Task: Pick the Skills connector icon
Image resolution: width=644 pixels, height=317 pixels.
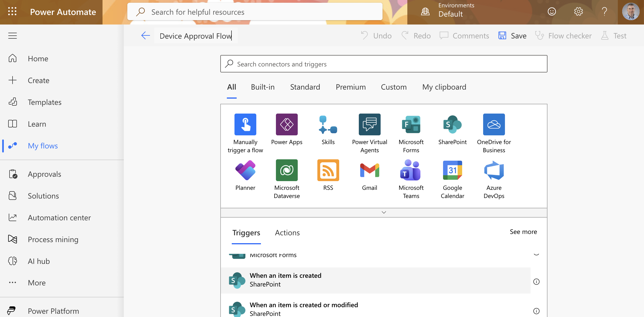Action: coord(328,124)
